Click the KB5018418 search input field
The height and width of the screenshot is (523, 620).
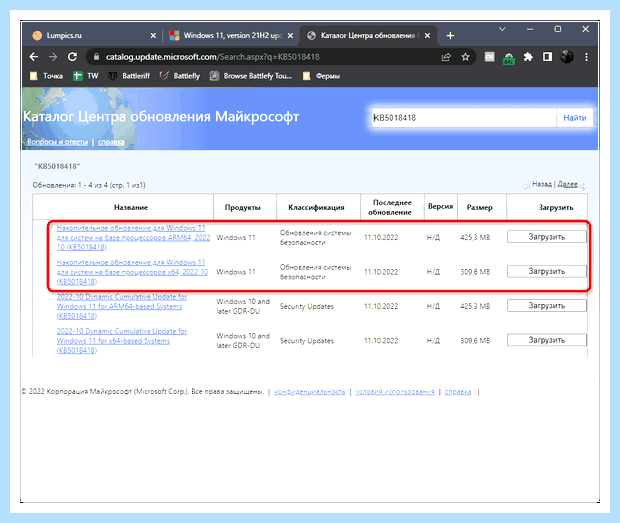[463, 118]
